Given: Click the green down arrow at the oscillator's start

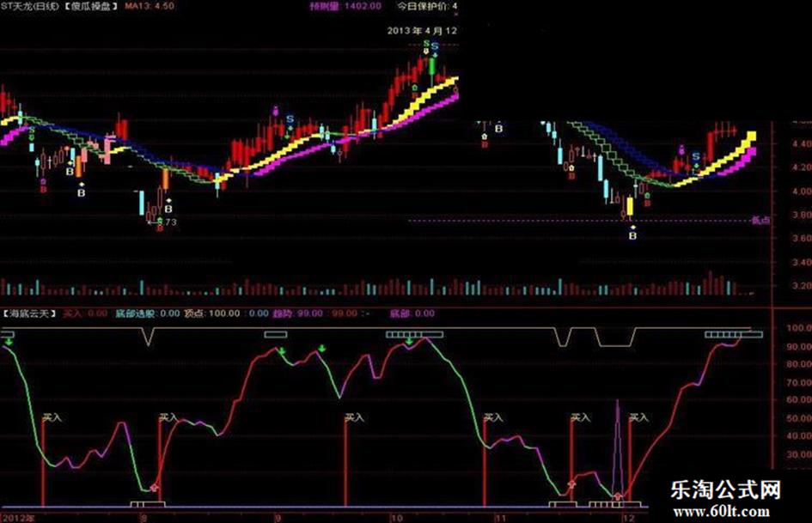Looking at the screenshot, I should tap(9, 342).
